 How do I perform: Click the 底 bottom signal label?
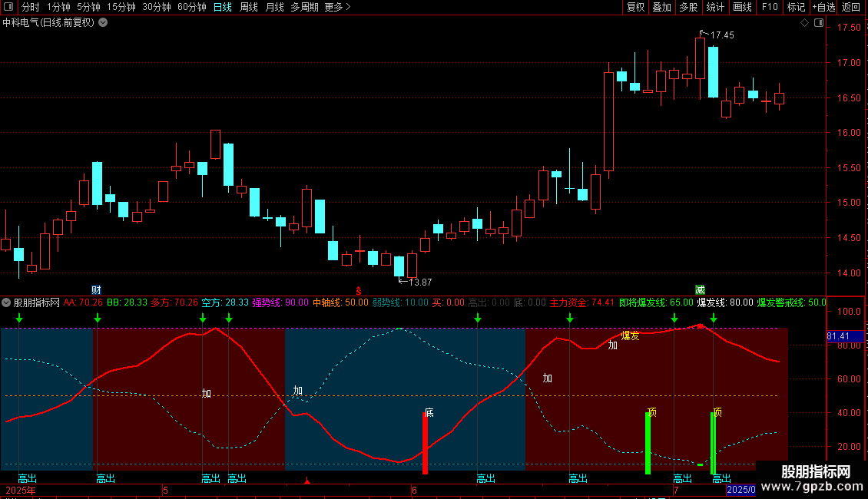click(x=429, y=413)
